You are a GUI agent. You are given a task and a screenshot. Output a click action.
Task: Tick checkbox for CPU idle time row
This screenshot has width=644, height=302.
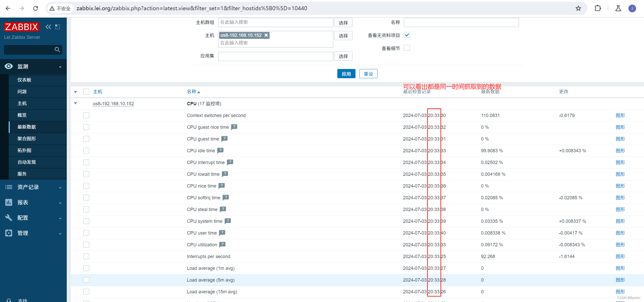[x=86, y=151]
